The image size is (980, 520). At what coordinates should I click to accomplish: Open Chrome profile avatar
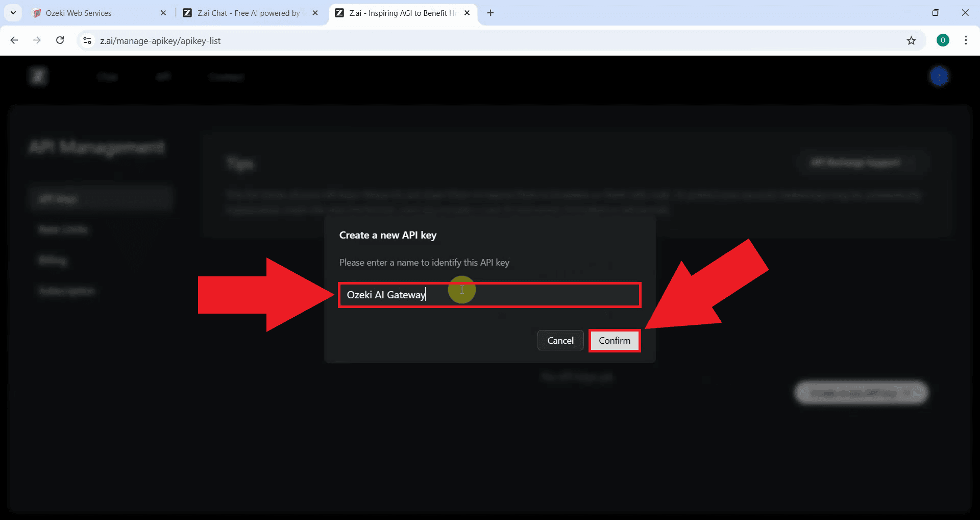(943, 40)
